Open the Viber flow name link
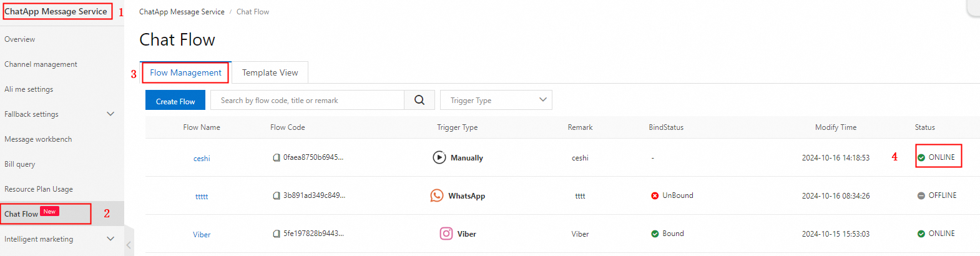The image size is (980, 256). click(202, 234)
